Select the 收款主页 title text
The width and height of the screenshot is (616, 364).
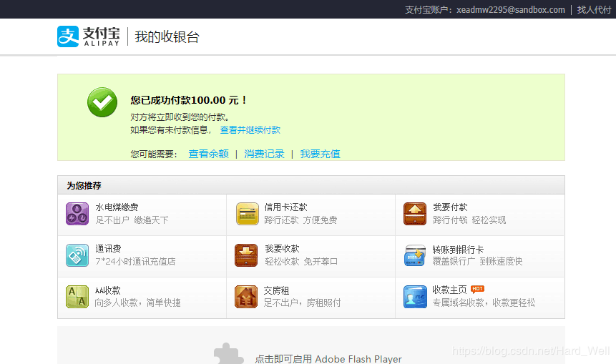[449, 290]
